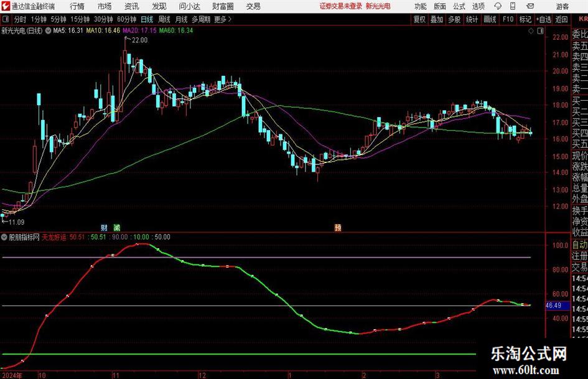The image size is (588, 379).
Task: Switch to the 15分钟 period
Action: click(x=80, y=19)
